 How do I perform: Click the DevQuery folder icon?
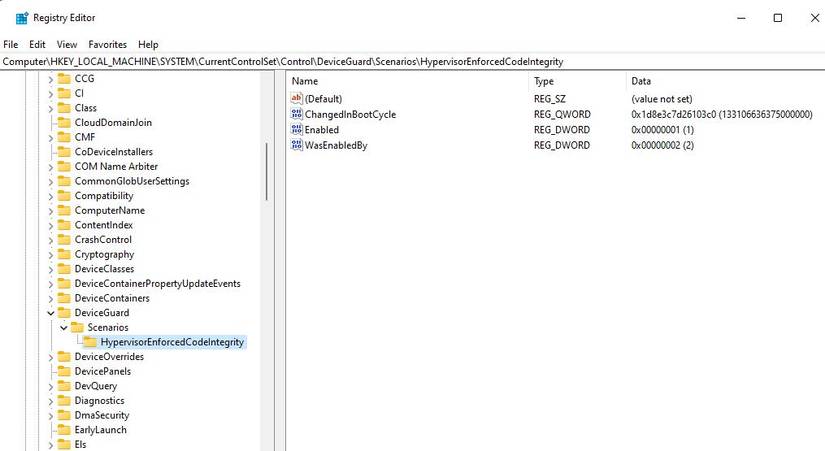tap(64, 386)
